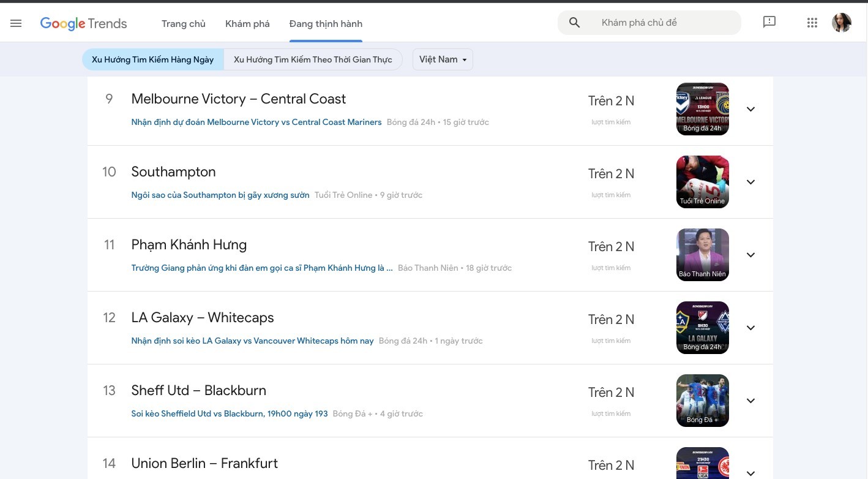The width and height of the screenshot is (868, 479).
Task: Click the Melbourne Victory – Central Coast title
Action: pos(239,99)
